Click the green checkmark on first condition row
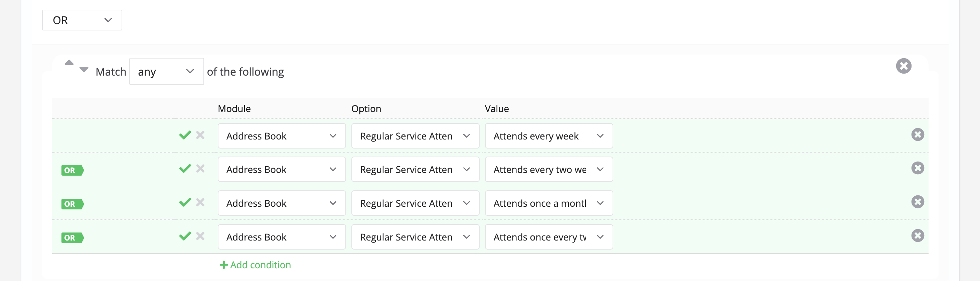980x281 pixels. click(185, 135)
